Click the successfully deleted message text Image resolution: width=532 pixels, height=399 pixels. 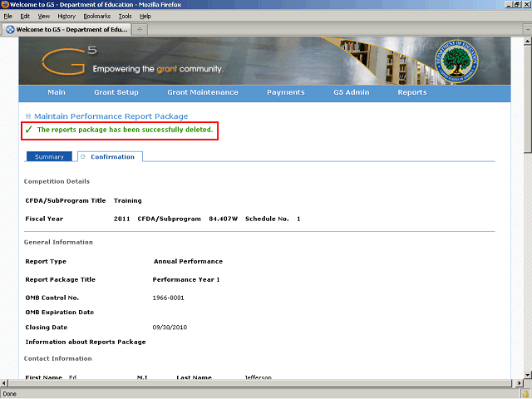125,130
